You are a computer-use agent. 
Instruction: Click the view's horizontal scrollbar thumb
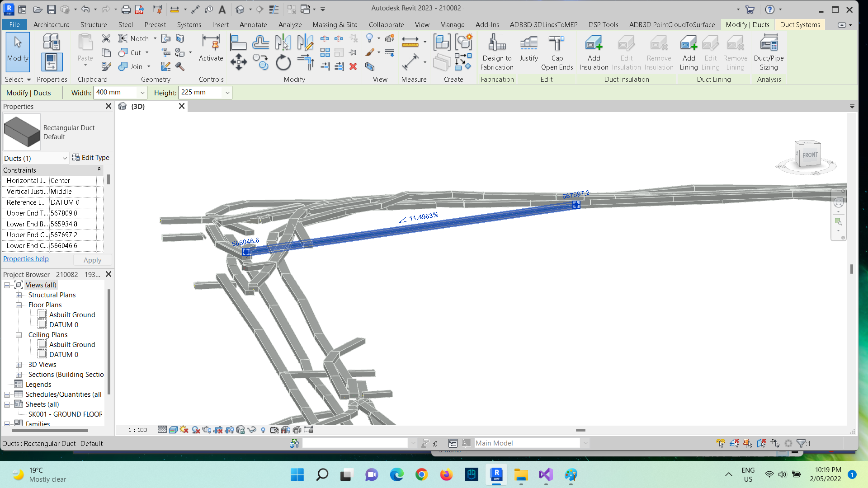click(580, 430)
